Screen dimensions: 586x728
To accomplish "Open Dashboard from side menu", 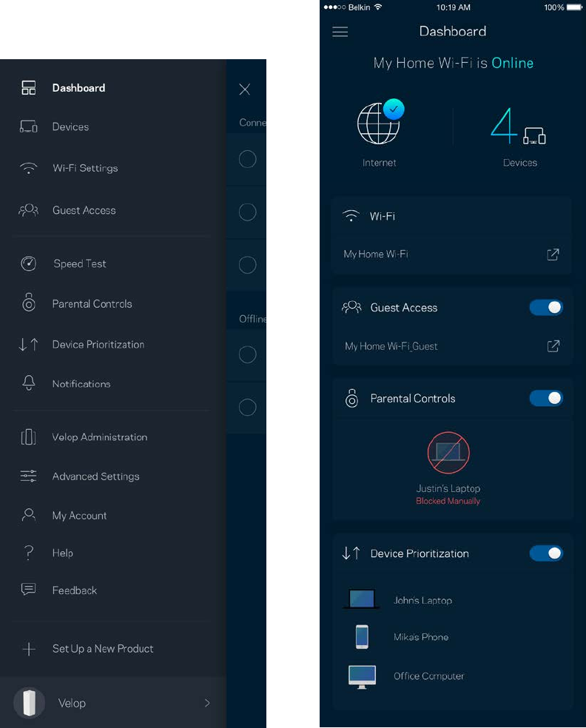I will (x=78, y=88).
